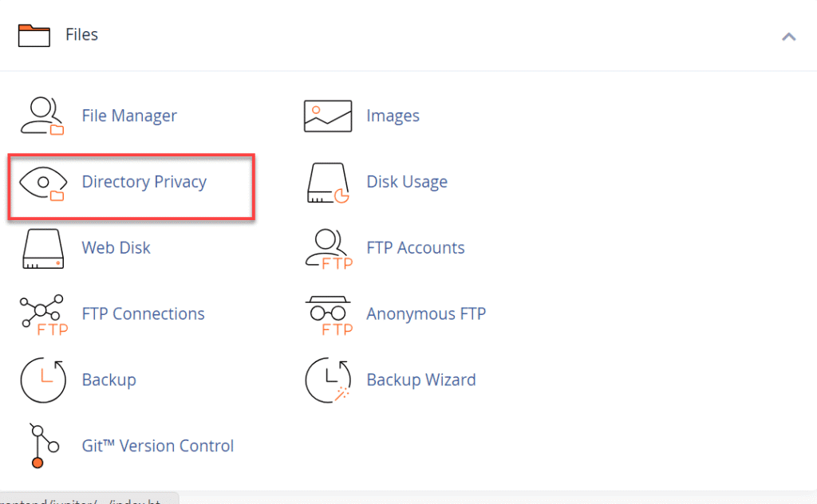The height and width of the screenshot is (504, 817).
Task: Select the FTP Connections network icon
Action: [42, 315]
